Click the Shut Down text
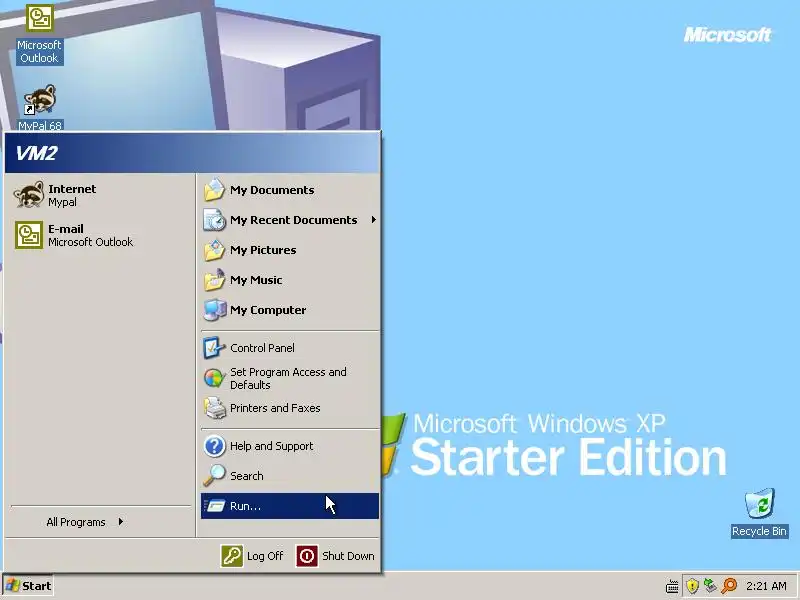800x600 pixels. [348, 556]
